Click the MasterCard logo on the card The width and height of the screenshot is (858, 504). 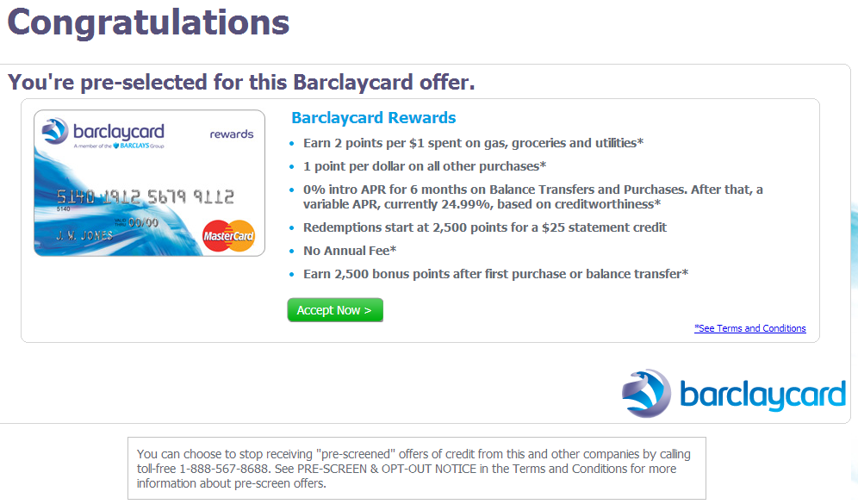coord(228,235)
